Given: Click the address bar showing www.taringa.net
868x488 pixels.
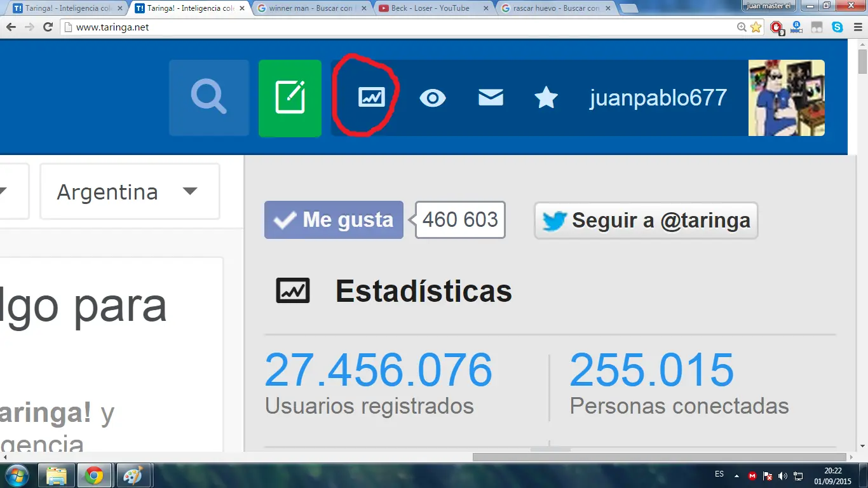Looking at the screenshot, I should (x=400, y=27).
